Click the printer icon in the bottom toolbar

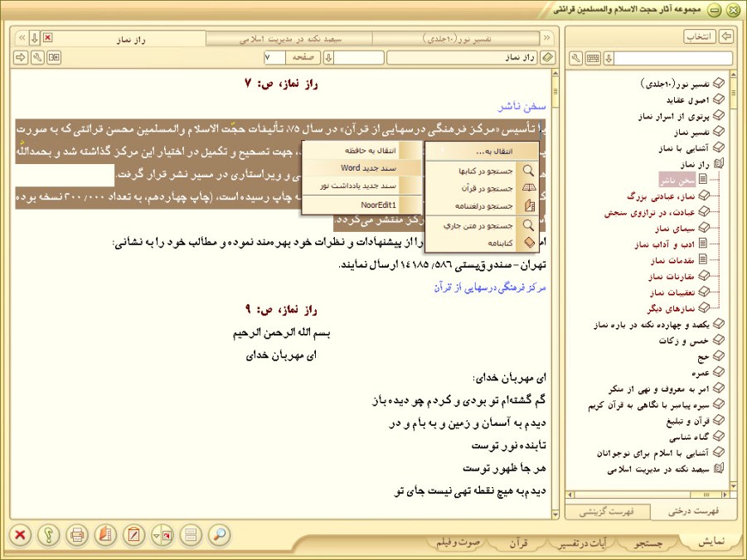pyautogui.click(x=77, y=535)
